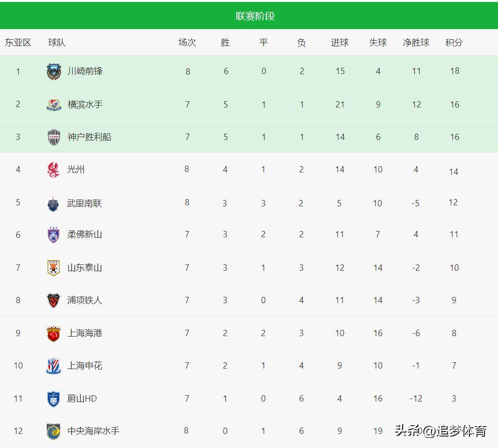
Task: Select the 山东泰山 table row name
Action: (x=84, y=268)
